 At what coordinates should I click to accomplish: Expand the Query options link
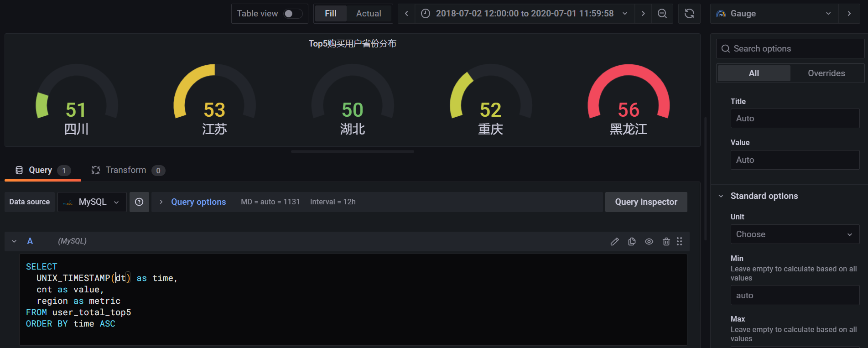coord(198,202)
